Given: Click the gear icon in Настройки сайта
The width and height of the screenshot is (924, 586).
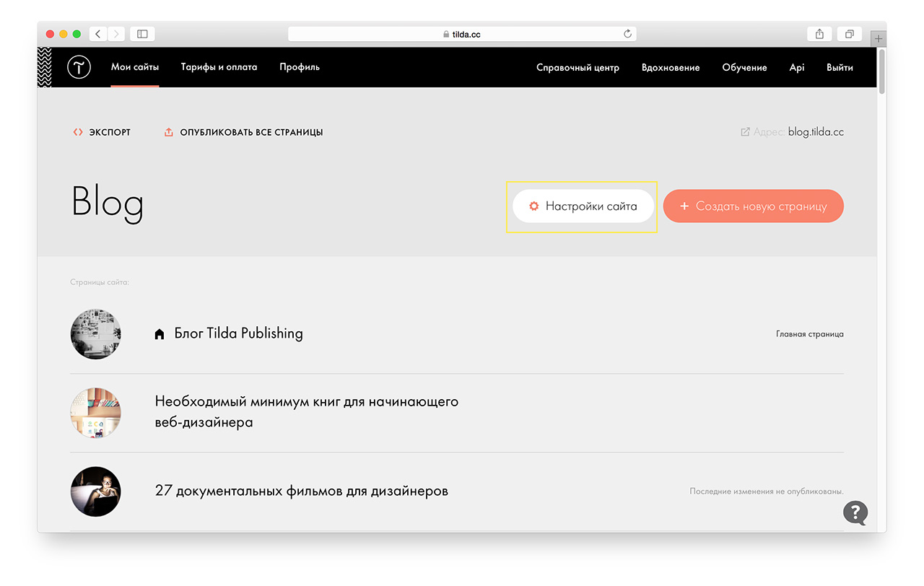Looking at the screenshot, I should tap(534, 206).
